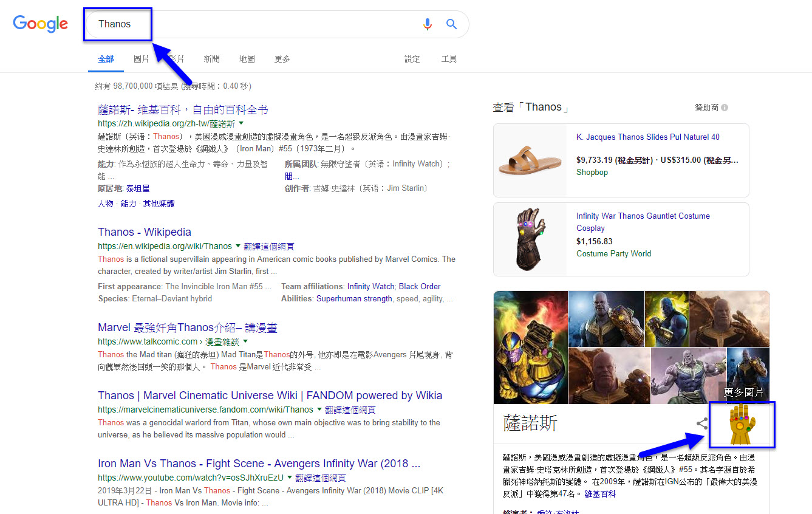Open the 能力 sitelink
Screen dimensions: 812x514
click(x=129, y=204)
